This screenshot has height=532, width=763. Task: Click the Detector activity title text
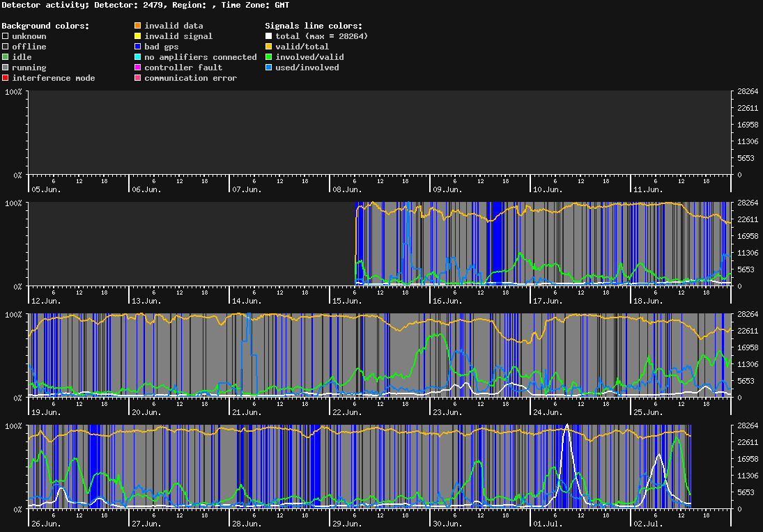tap(45, 6)
